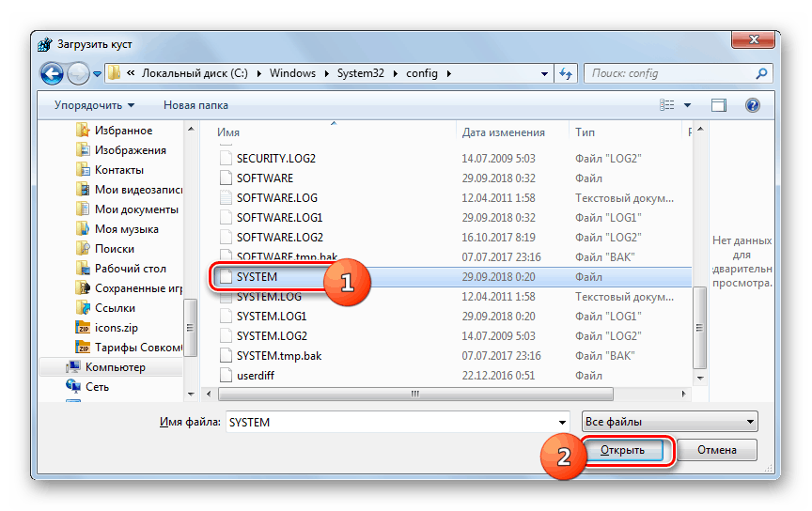Click the help question mark icon
Screen dimensions: 812x511
pyautogui.click(x=753, y=105)
